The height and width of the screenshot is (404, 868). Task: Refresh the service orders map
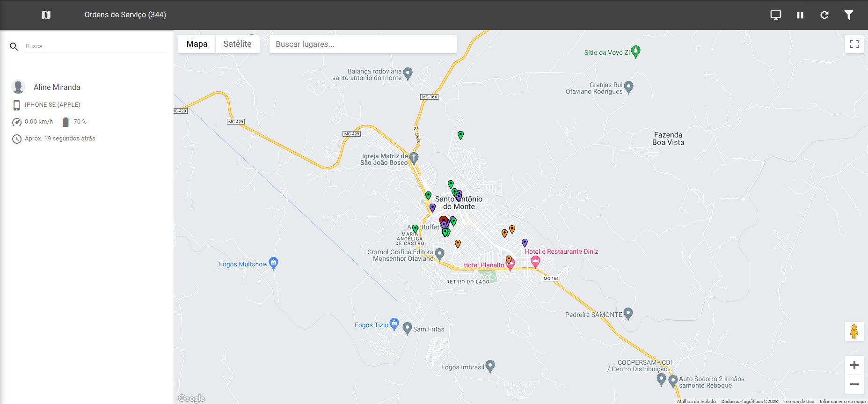824,15
